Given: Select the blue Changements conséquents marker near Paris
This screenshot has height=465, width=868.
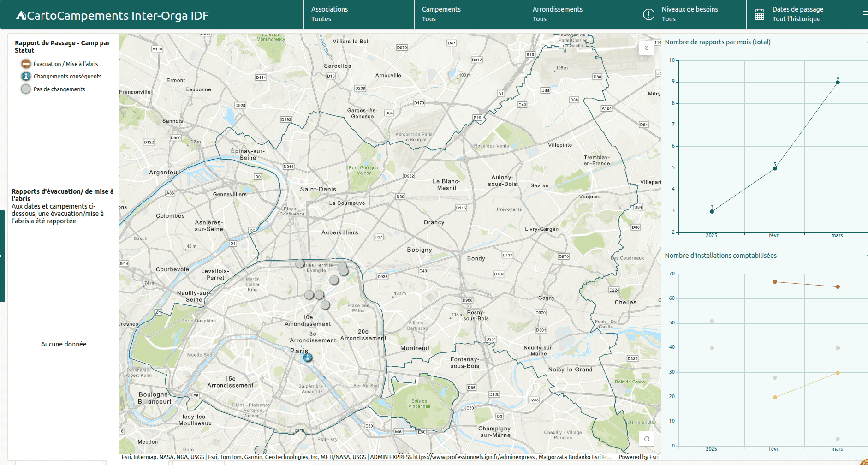Looking at the screenshot, I should click(308, 358).
